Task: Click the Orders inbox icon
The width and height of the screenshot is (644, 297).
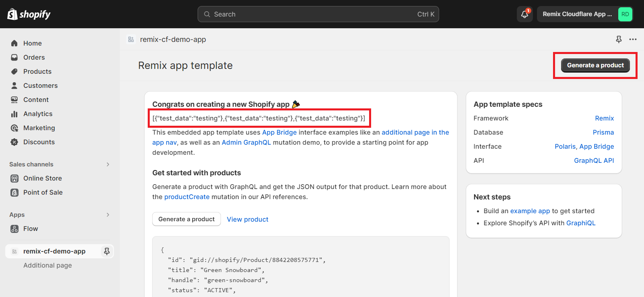Action: [14, 57]
